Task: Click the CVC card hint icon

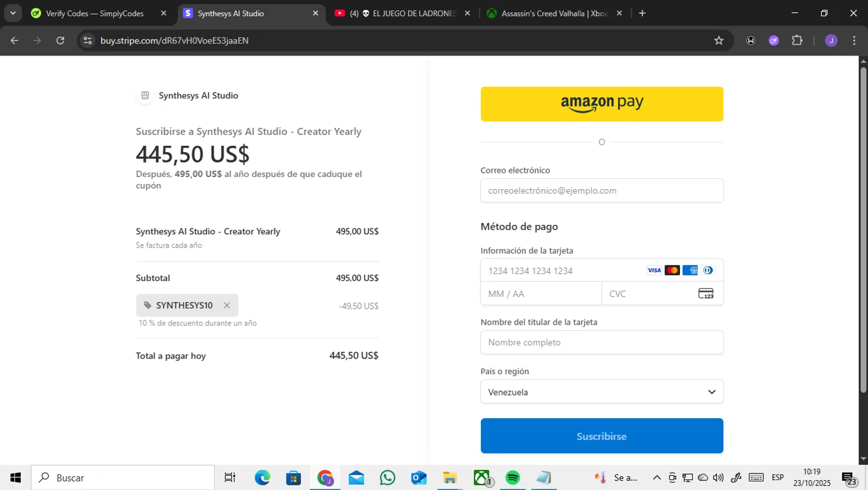Action: coord(706,293)
